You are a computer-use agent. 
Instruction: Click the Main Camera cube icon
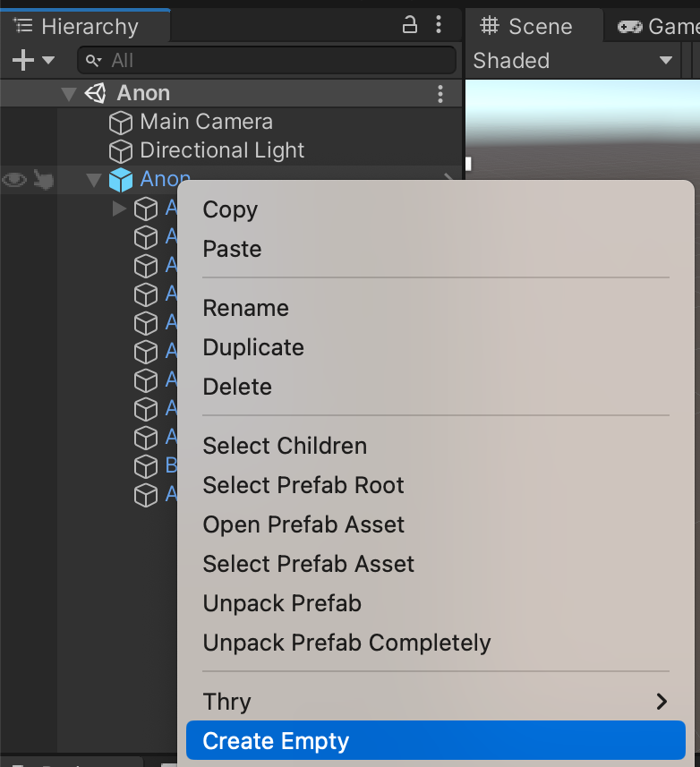click(121, 122)
